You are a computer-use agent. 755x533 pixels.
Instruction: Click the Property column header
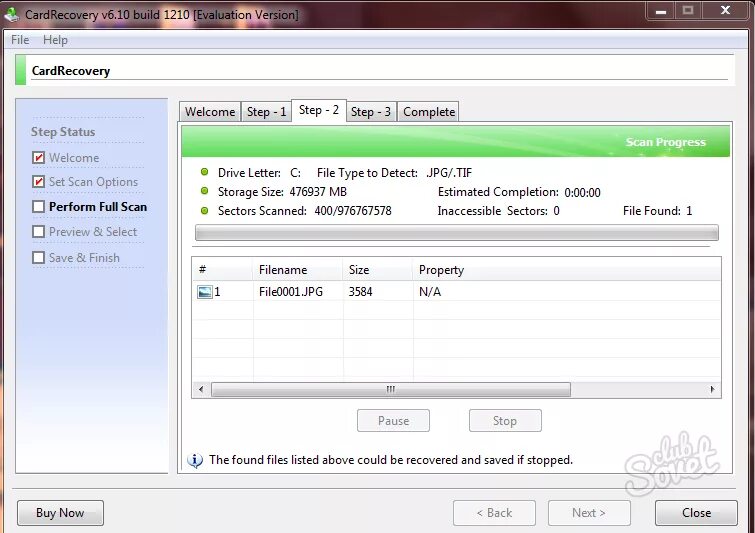point(567,270)
